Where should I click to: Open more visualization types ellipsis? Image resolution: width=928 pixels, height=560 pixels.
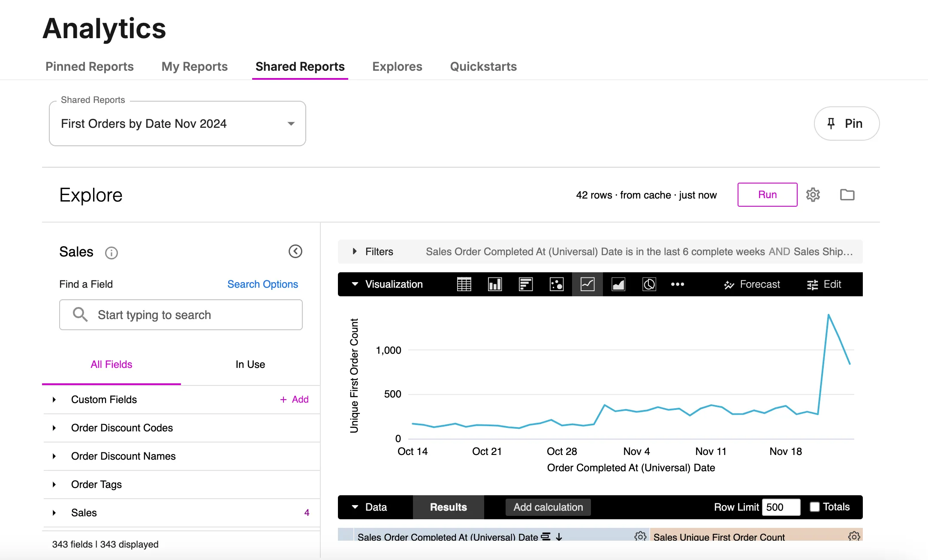(678, 284)
